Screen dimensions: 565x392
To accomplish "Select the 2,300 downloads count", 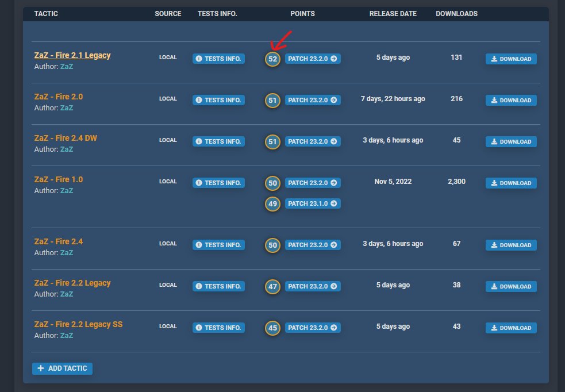I will tap(456, 182).
